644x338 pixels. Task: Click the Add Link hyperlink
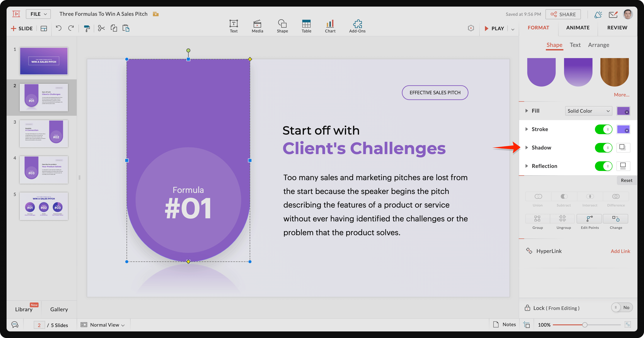(620, 251)
